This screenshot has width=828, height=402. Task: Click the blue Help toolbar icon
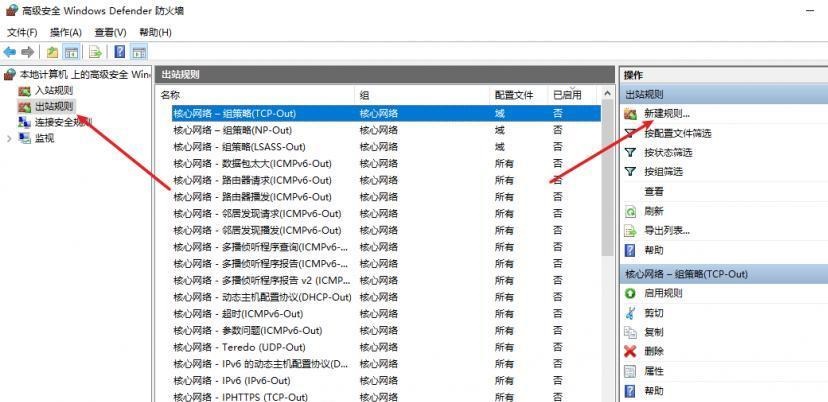(120, 52)
